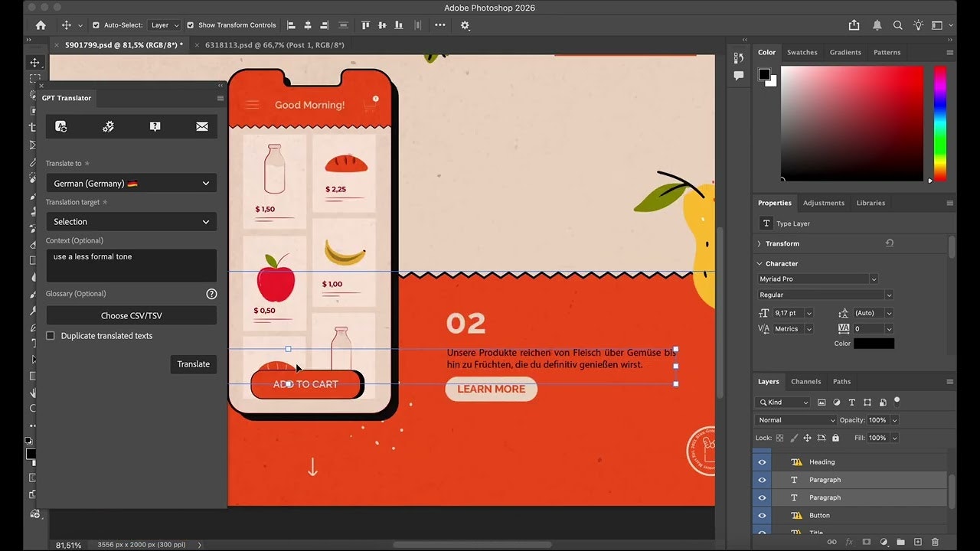Hide the Heading layer via eye icon

[x=762, y=462]
